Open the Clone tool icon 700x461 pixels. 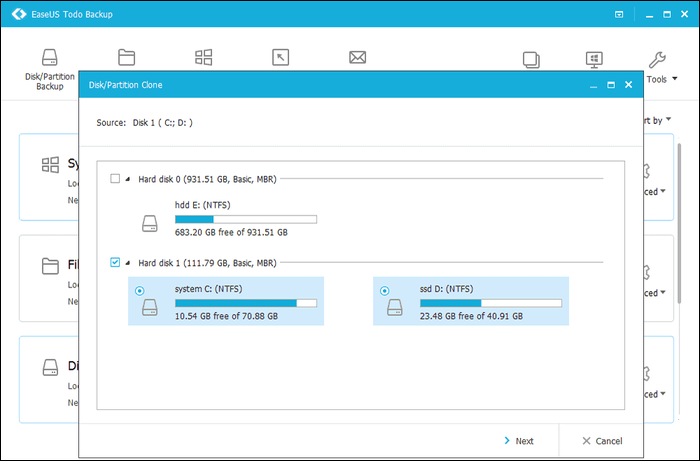click(x=531, y=60)
